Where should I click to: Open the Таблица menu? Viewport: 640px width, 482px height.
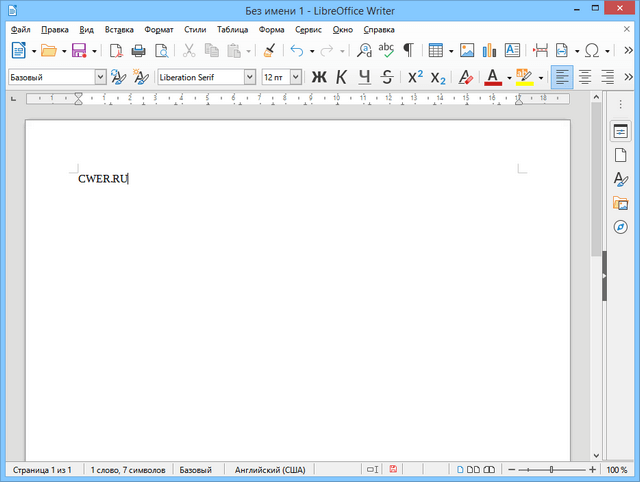233,30
